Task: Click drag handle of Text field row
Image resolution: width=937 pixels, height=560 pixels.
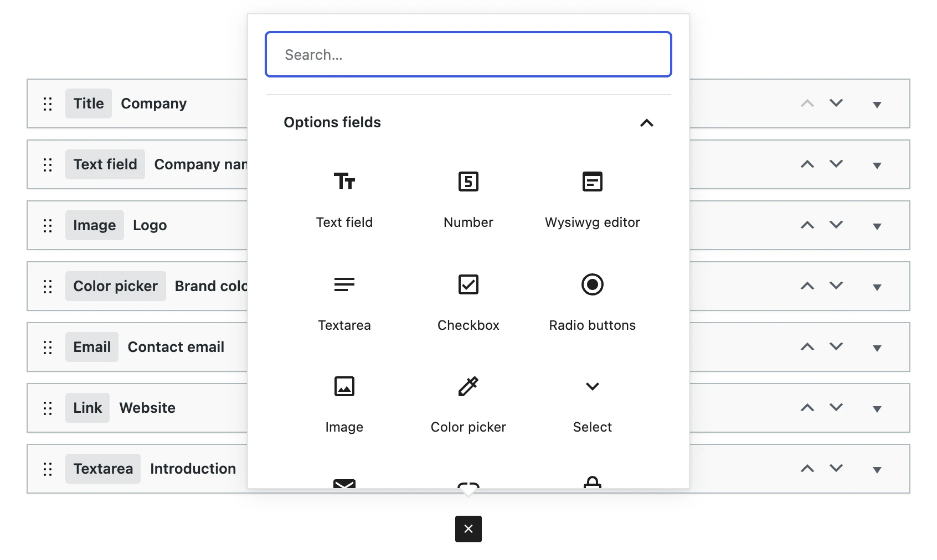Action: [48, 165]
